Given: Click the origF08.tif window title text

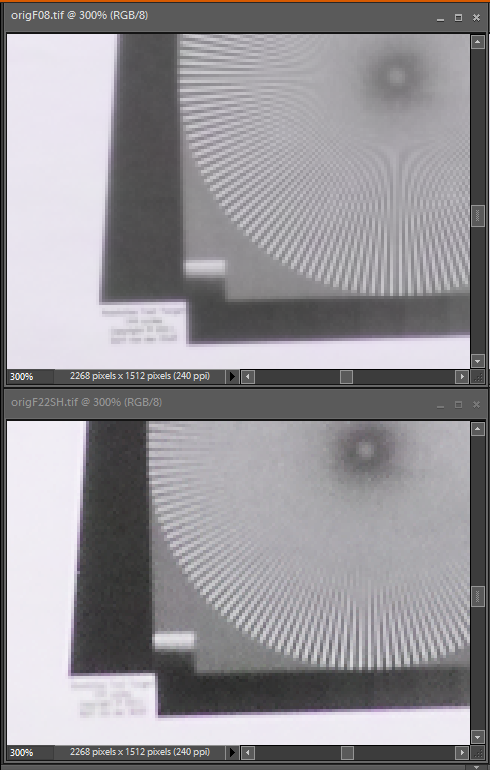Looking at the screenshot, I should tap(80, 15).
